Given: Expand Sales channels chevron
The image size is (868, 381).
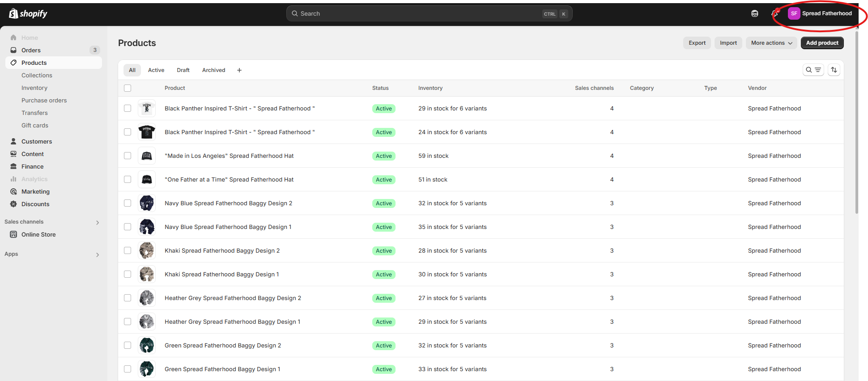Looking at the screenshot, I should 98,222.
